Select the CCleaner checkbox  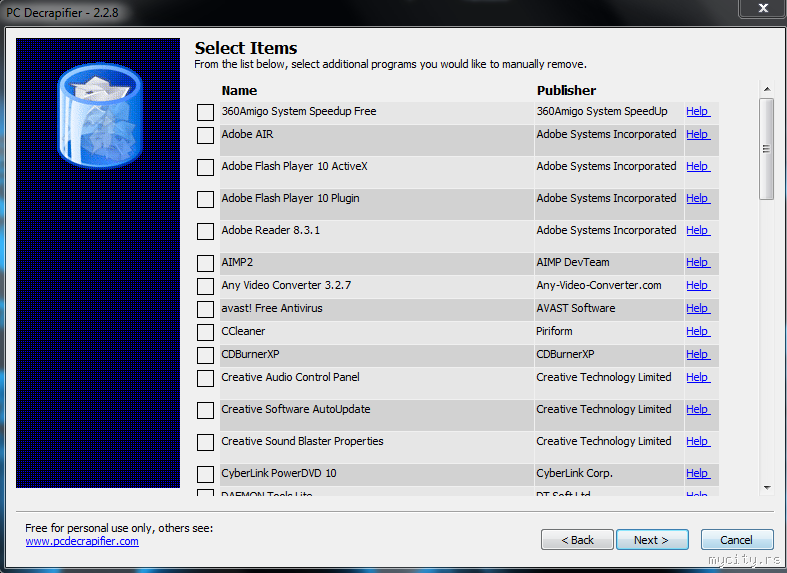tap(205, 332)
